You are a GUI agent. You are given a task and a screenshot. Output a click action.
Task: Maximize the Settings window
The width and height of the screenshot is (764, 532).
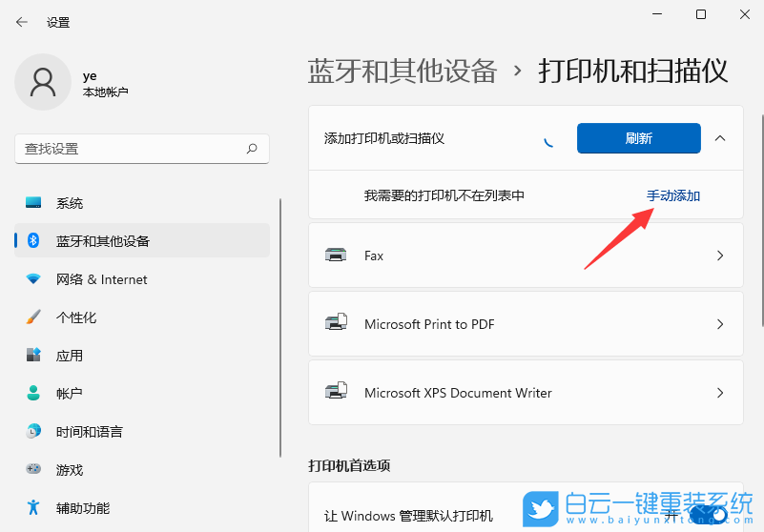pos(701,14)
